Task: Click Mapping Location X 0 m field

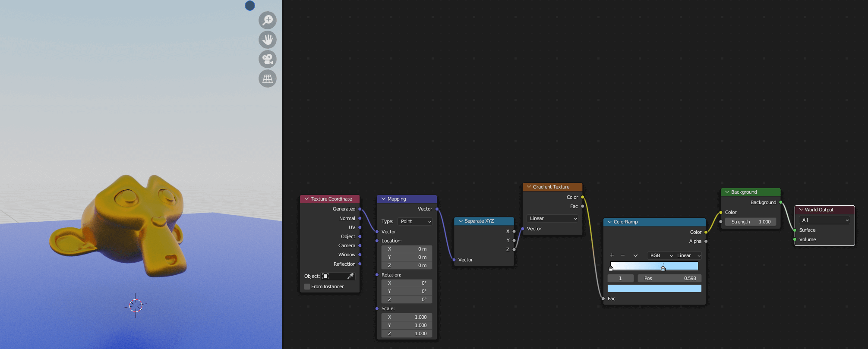Action: [x=407, y=249]
